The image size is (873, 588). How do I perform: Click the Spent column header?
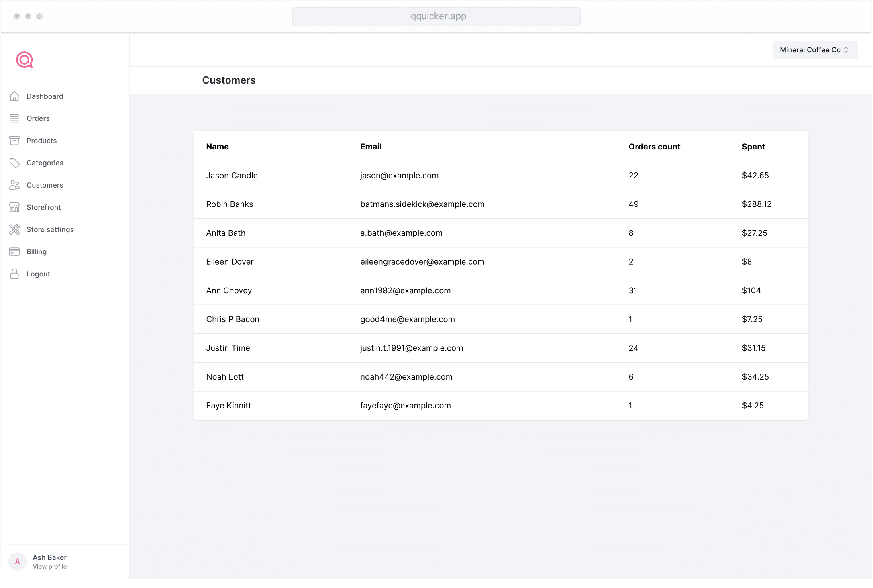[x=753, y=147]
